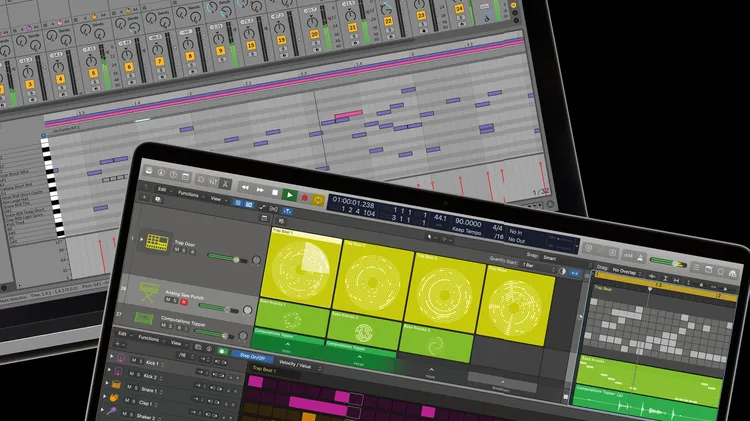
Task: Adjust Logic's master volume slider
Action: [x=668, y=262]
